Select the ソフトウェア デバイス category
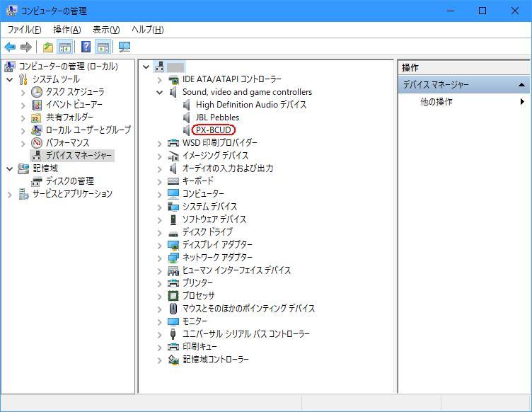 [x=214, y=219]
